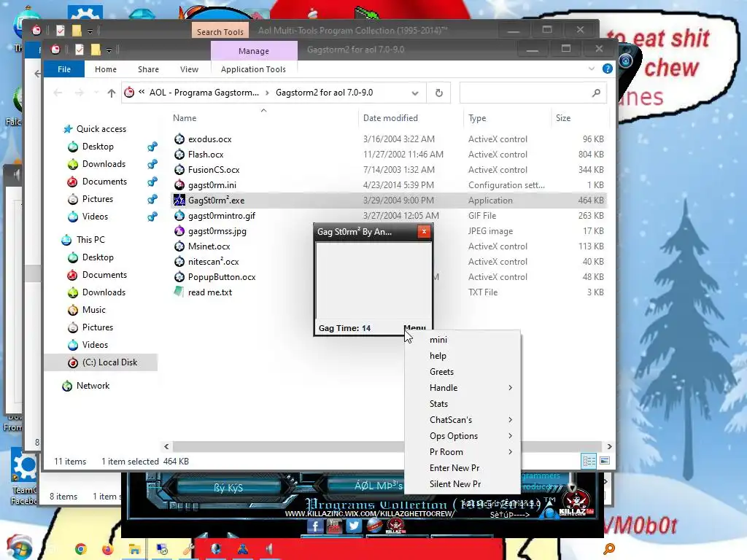Click the scrollbar right arrow in file list
Viewport: 747px width, 560px height.
pos(609,447)
